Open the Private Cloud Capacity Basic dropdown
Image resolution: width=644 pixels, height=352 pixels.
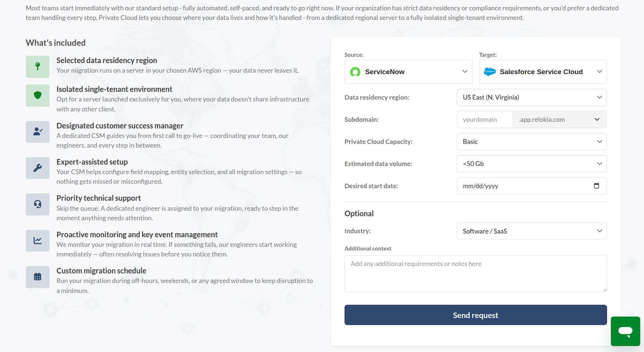click(532, 142)
